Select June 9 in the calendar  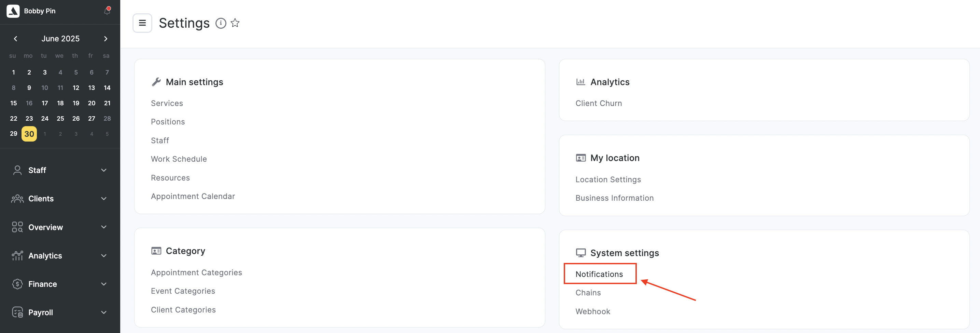pos(29,88)
